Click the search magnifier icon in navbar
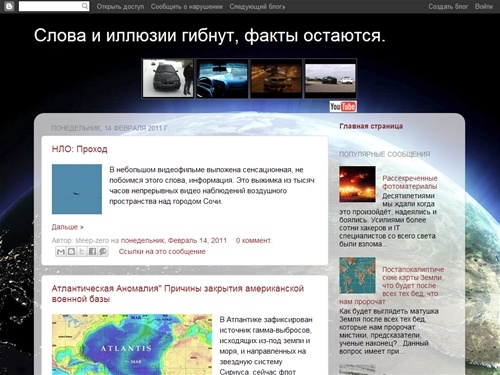 (x=85, y=6)
